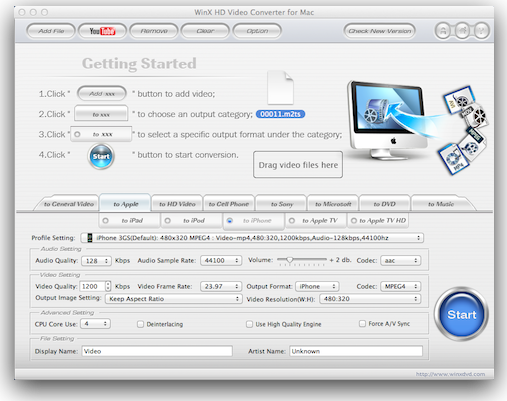Open the Profile Setting dropdown

[252, 238]
